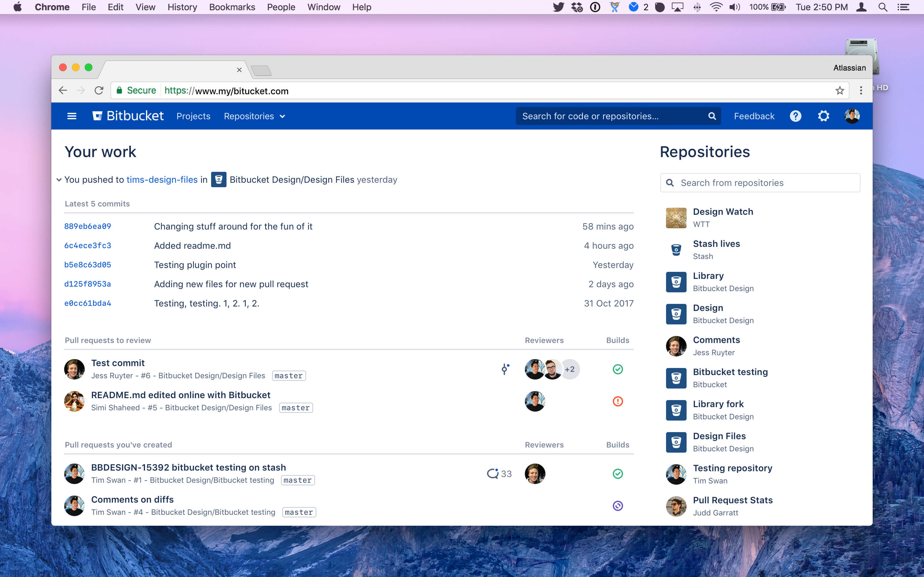Open the user profile avatar menu
The width and height of the screenshot is (924, 577).
pyautogui.click(x=852, y=116)
